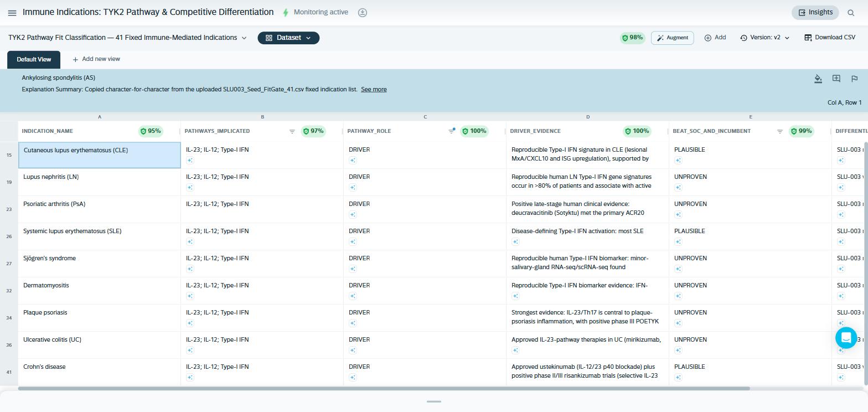The height and width of the screenshot is (412, 868).
Task: Click the Add button
Action: (715, 38)
